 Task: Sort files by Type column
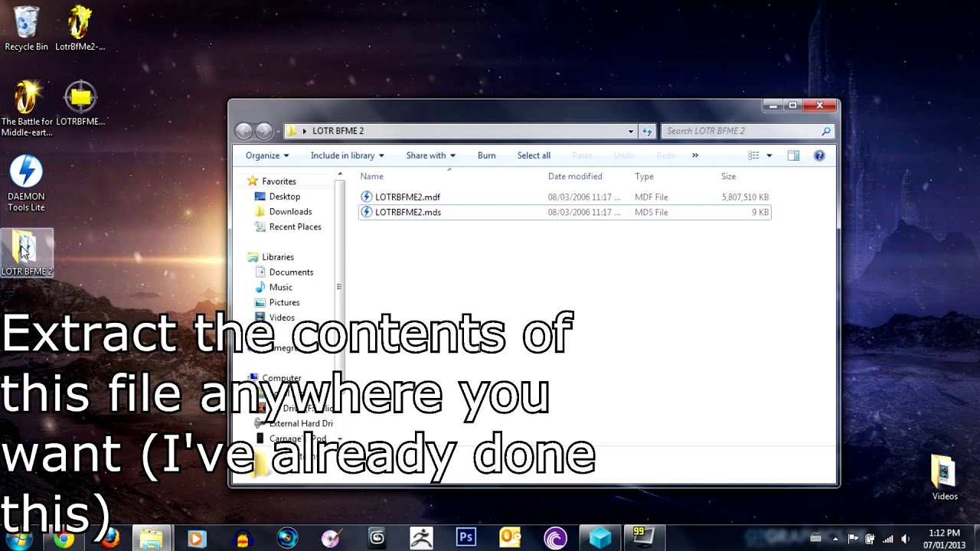click(x=645, y=176)
